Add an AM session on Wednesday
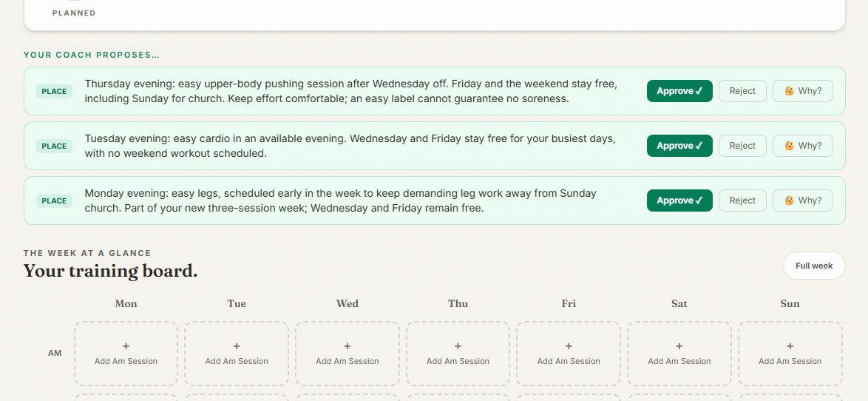Screen dimensions: 868x401 point(347,354)
